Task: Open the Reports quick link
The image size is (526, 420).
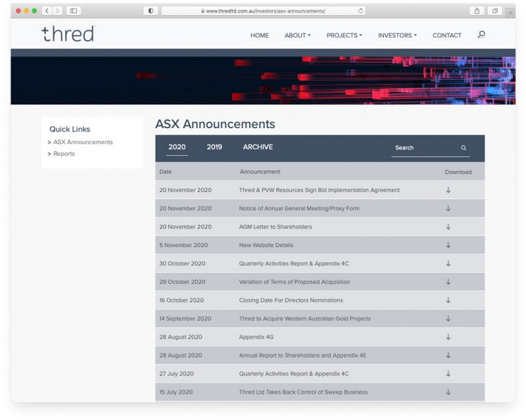Action: [64, 154]
